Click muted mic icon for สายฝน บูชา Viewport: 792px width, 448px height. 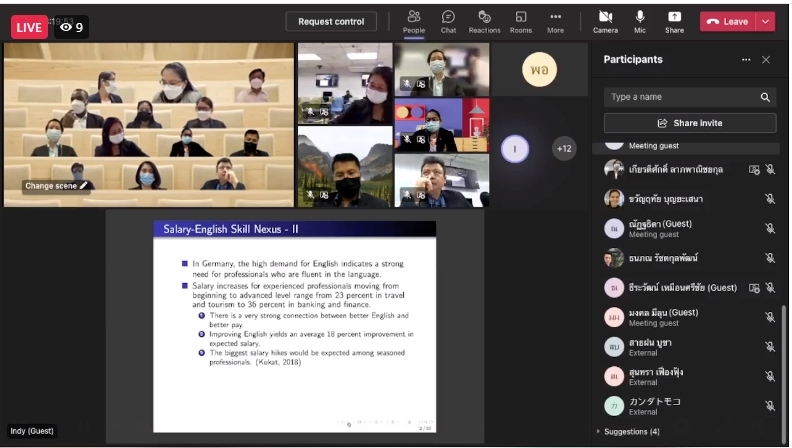tap(770, 347)
